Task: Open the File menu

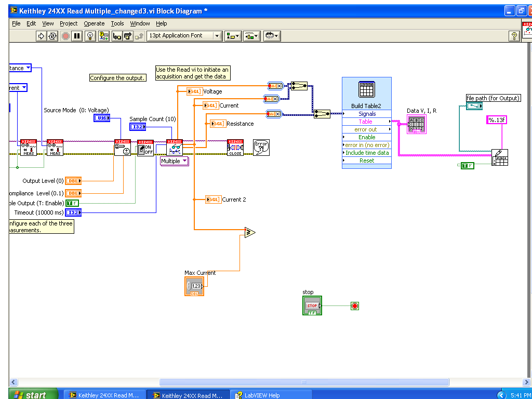Action: (16, 23)
